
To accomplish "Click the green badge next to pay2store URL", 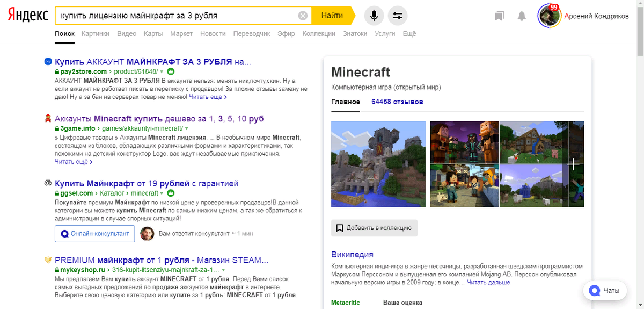I will 171,71.
